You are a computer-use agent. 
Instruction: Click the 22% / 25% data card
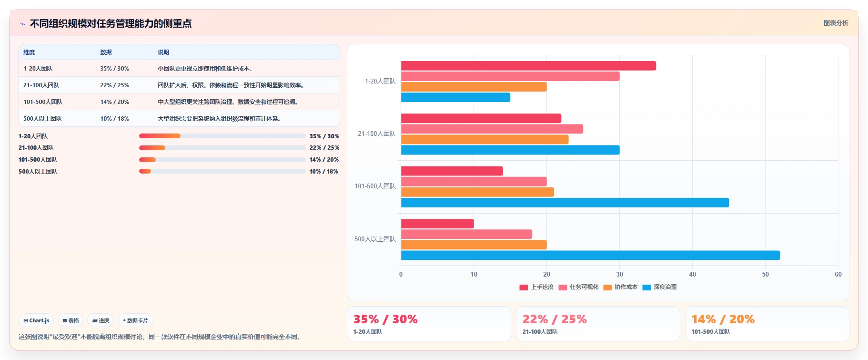598,324
